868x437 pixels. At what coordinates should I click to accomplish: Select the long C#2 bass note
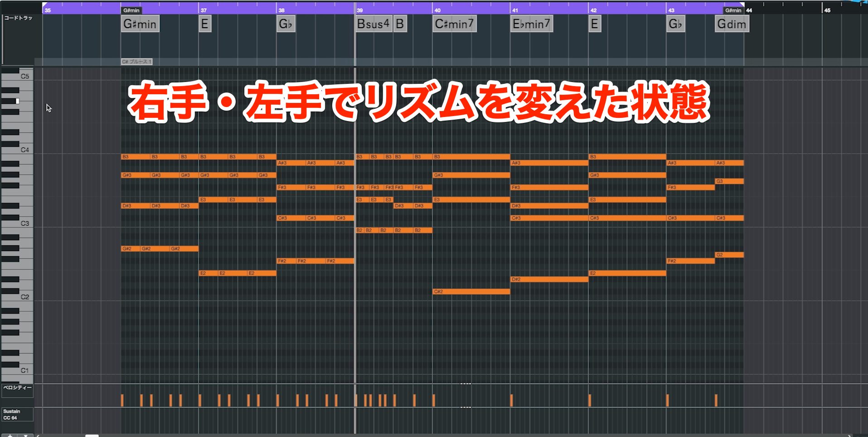point(471,291)
